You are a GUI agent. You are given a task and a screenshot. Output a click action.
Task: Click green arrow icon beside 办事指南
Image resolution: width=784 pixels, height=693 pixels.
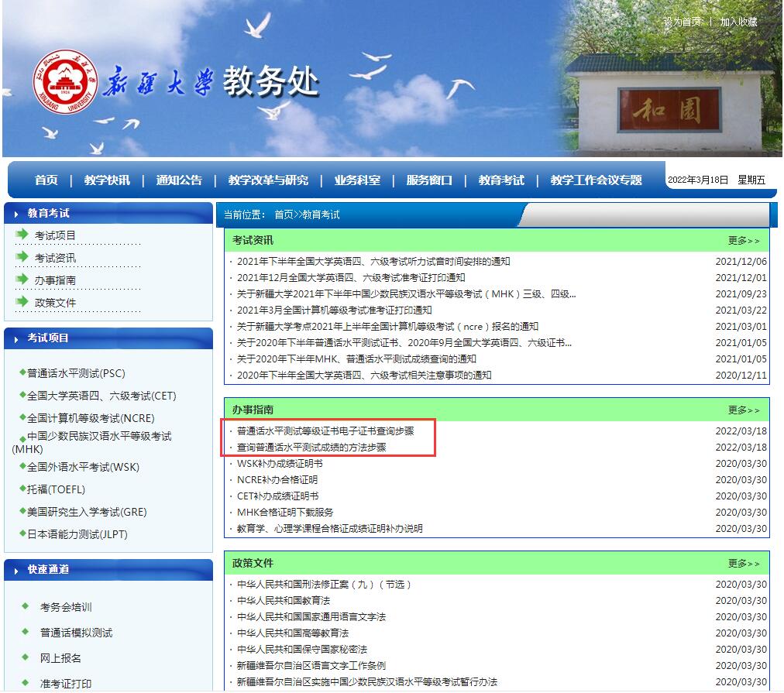pyautogui.click(x=22, y=280)
